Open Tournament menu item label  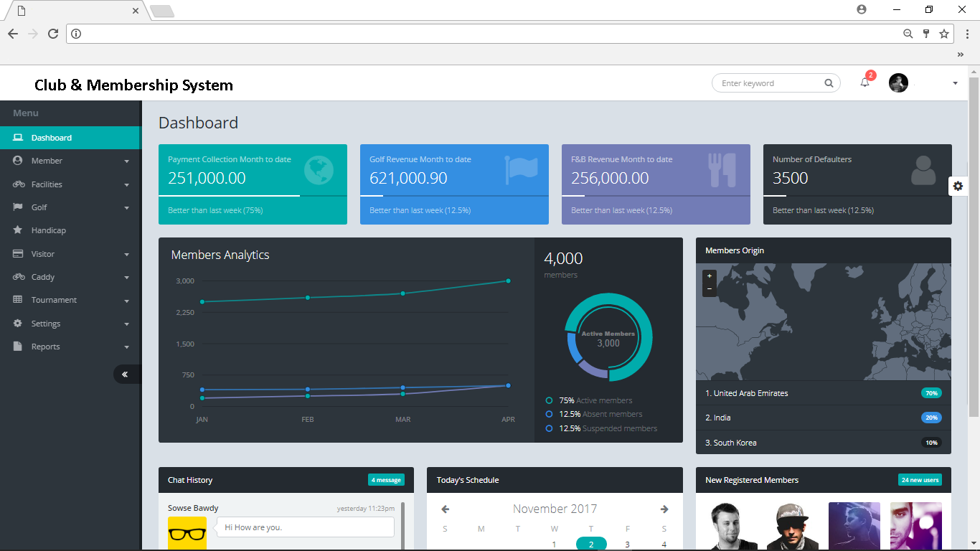[54, 300]
